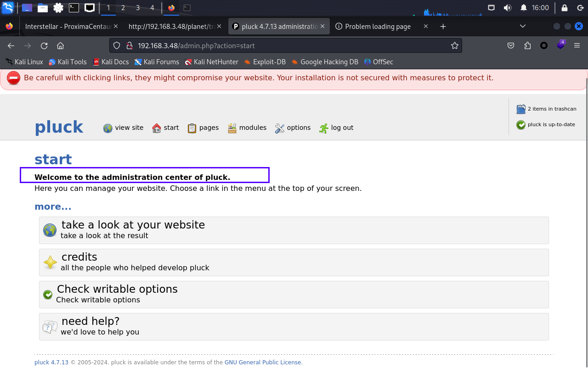
Task: Open GNU General Public License link
Action: (263, 362)
